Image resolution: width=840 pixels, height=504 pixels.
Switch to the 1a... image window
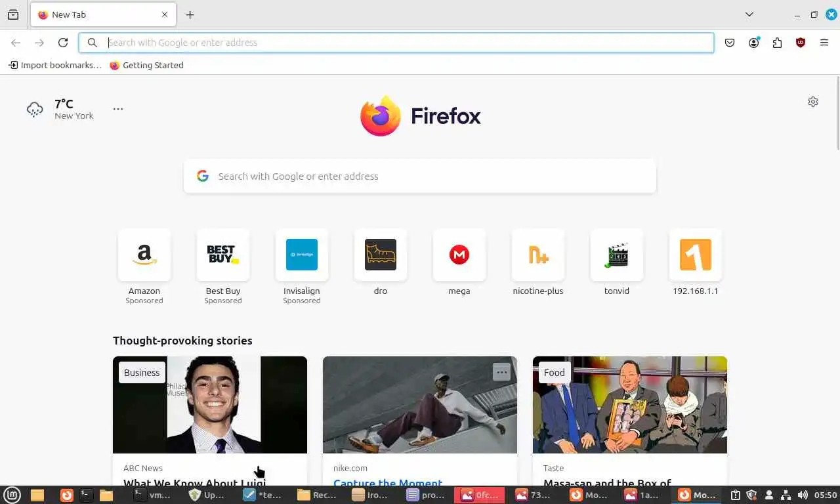pyautogui.click(x=642, y=495)
